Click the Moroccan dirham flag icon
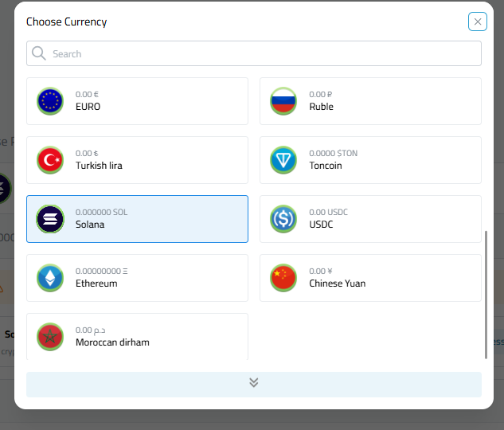504x430 pixels. coord(50,337)
